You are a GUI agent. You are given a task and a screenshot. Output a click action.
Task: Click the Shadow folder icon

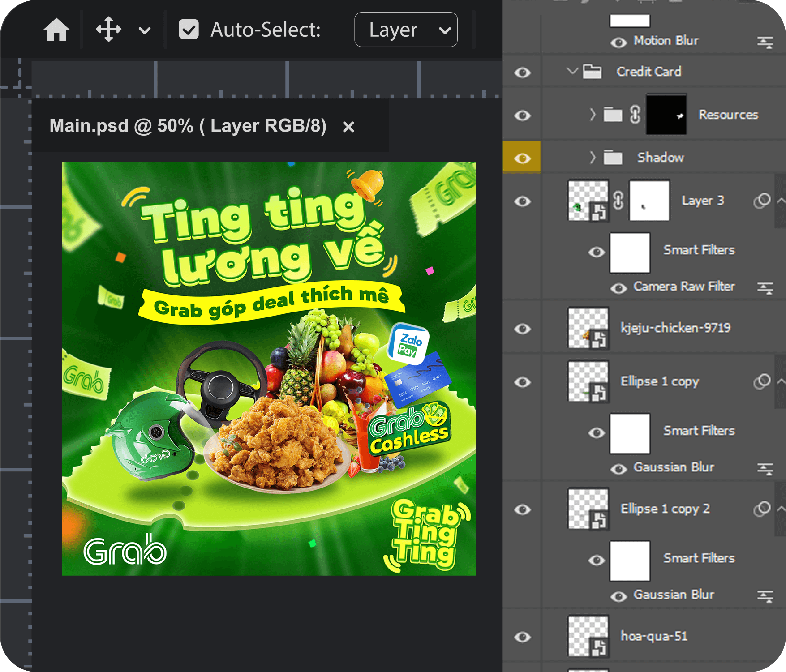613,157
